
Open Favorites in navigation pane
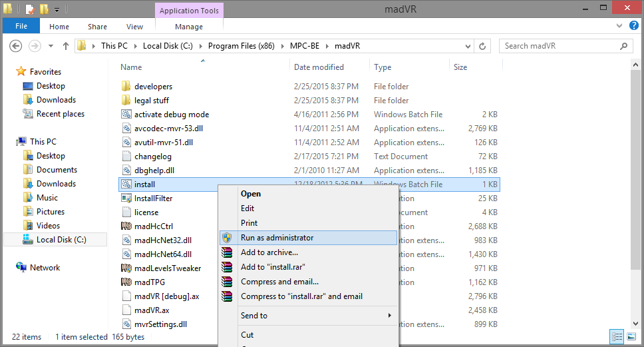pyautogui.click(x=46, y=71)
